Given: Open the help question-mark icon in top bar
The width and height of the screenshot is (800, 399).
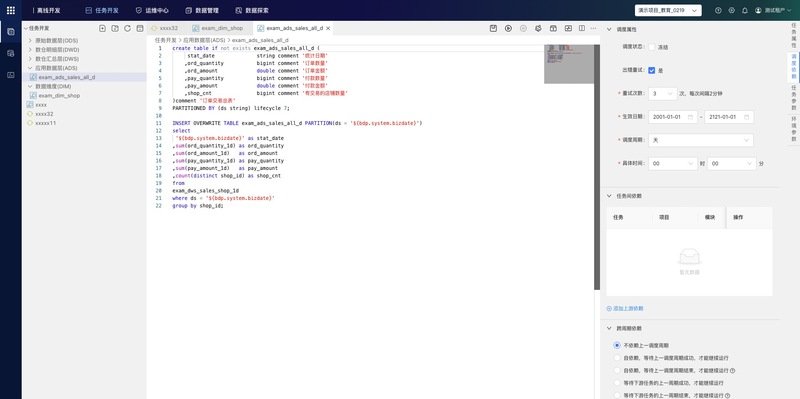Looking at the screenshot, I should click(x=718, y=10).
